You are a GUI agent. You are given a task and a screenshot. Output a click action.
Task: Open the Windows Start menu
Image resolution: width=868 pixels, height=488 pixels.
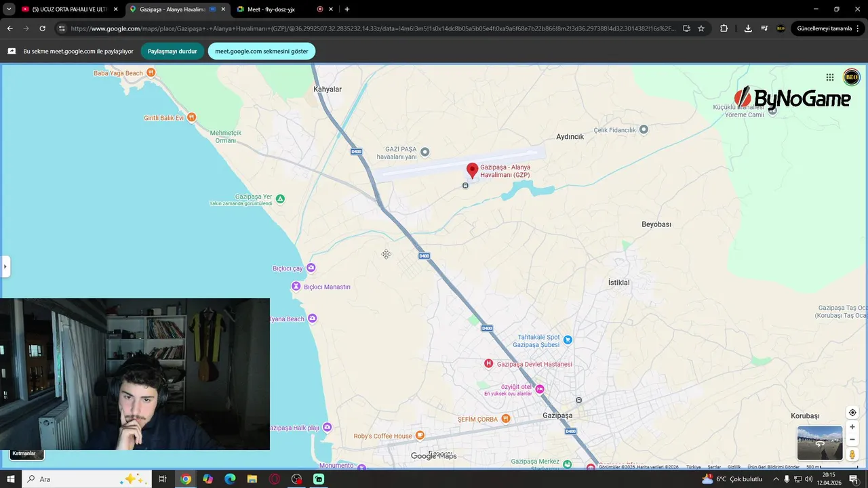[10, 479]
